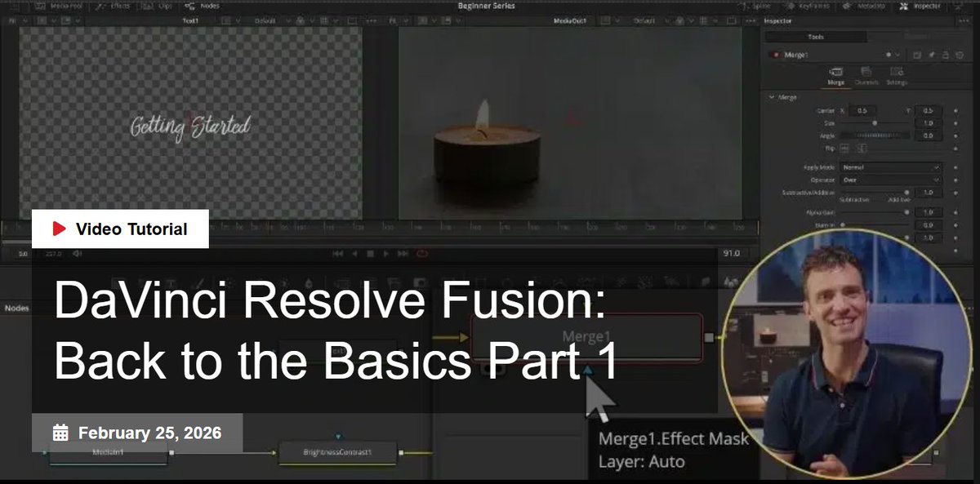Toggle the red loop playback icon

(422, 254)
